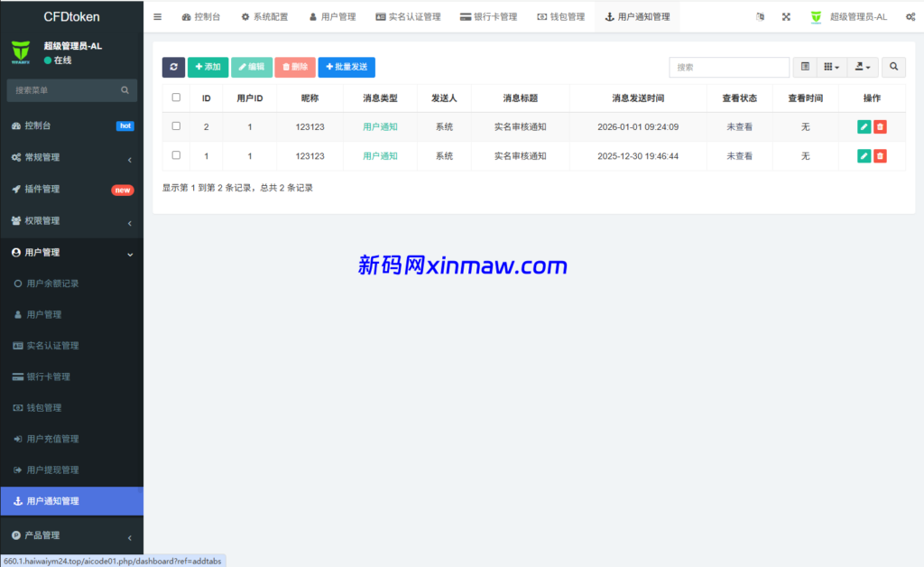
Task: Edit notification ID 2 with pencil icon
Action: [864, 126]
